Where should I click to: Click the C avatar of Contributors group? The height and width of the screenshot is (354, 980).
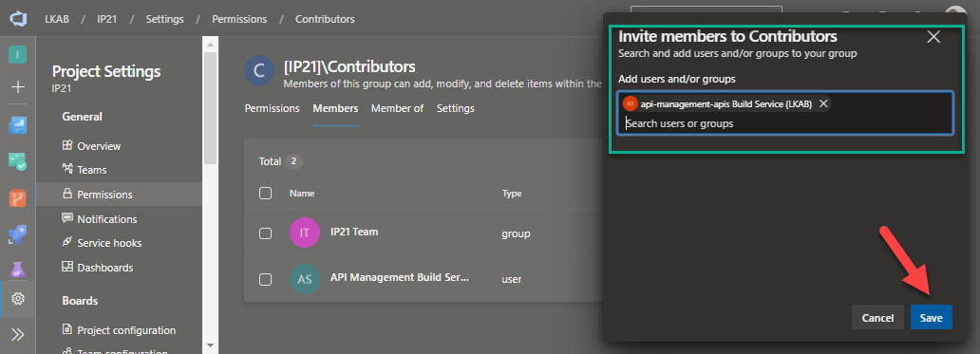pyautogui.click(x=258, y=70)
